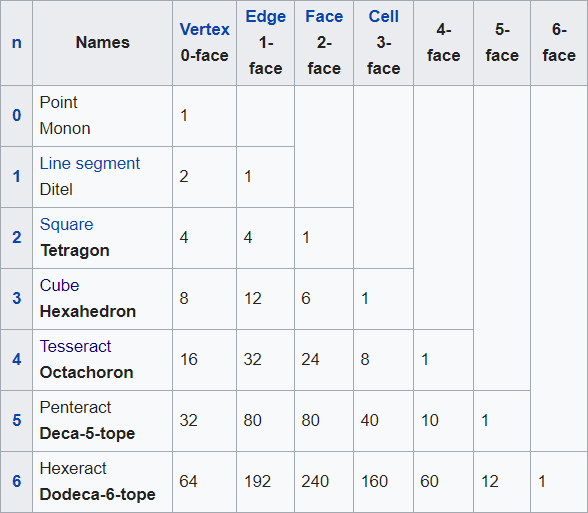The width and height of the screenshot is (588, 513).
Task: Click vertex count 32 in Penteract row
Action: point(188,420)
